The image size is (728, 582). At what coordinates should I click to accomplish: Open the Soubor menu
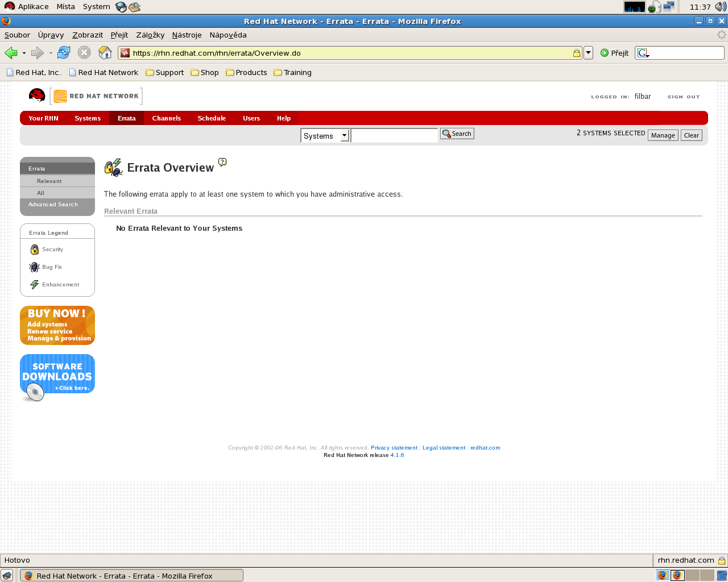pos(17,35)
